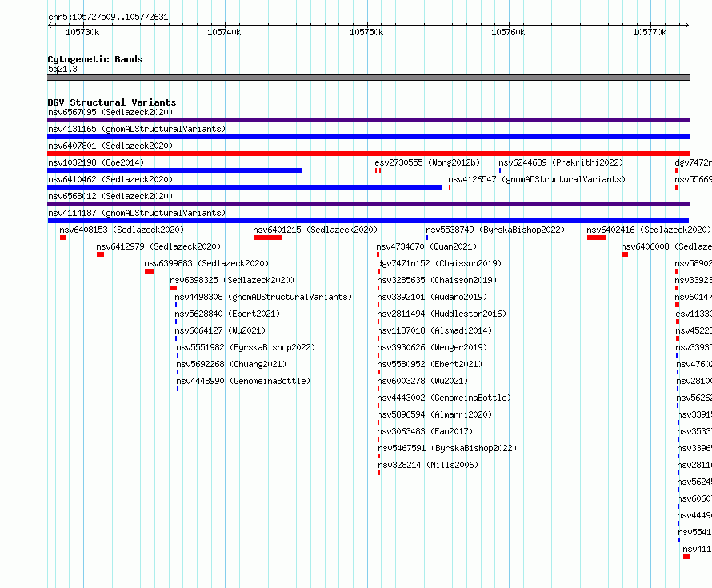Click the blue bar under nsv4131165

coord(368,137)
